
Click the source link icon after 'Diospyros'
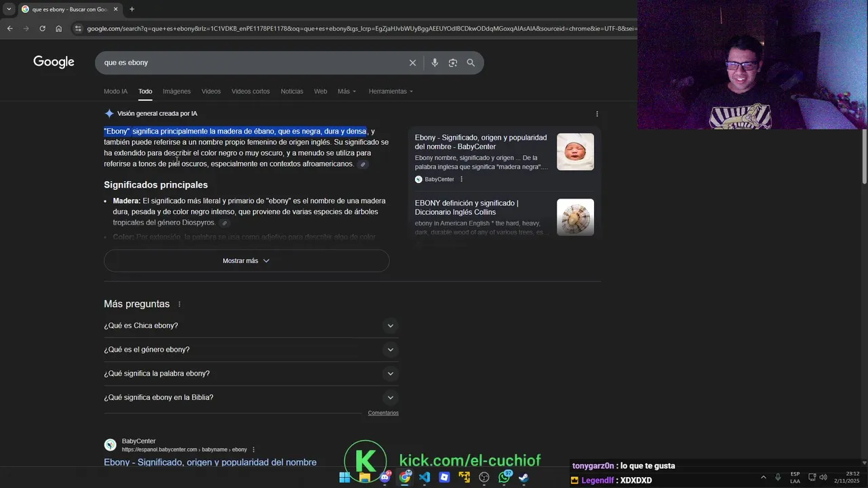pos(224,223)
